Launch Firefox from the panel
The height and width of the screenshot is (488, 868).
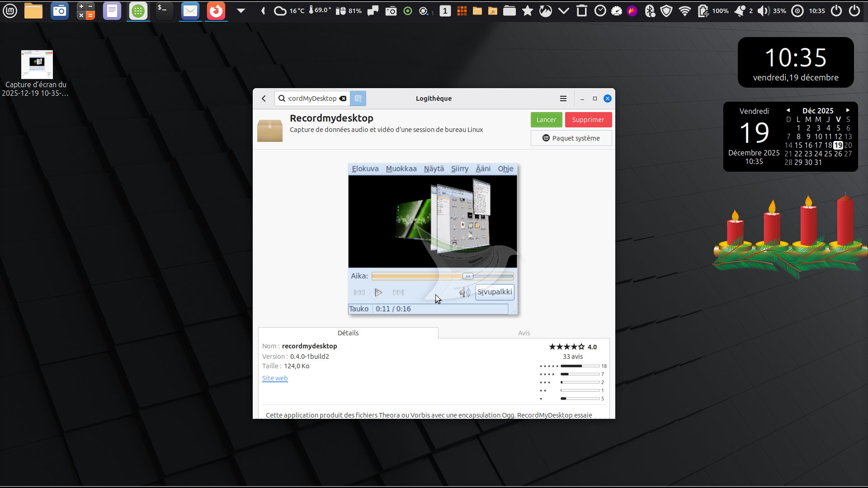(216, 11)
